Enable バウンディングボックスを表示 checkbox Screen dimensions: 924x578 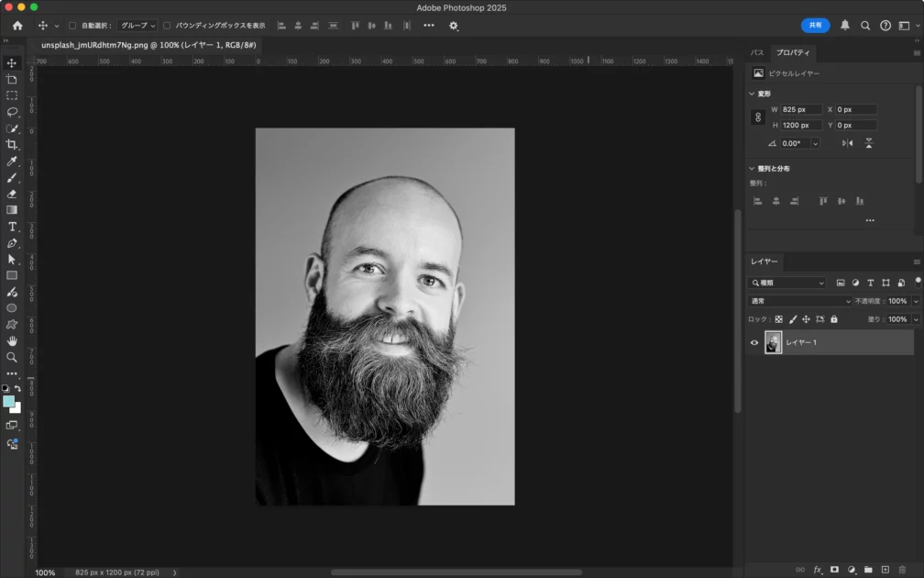click(167, 26)
